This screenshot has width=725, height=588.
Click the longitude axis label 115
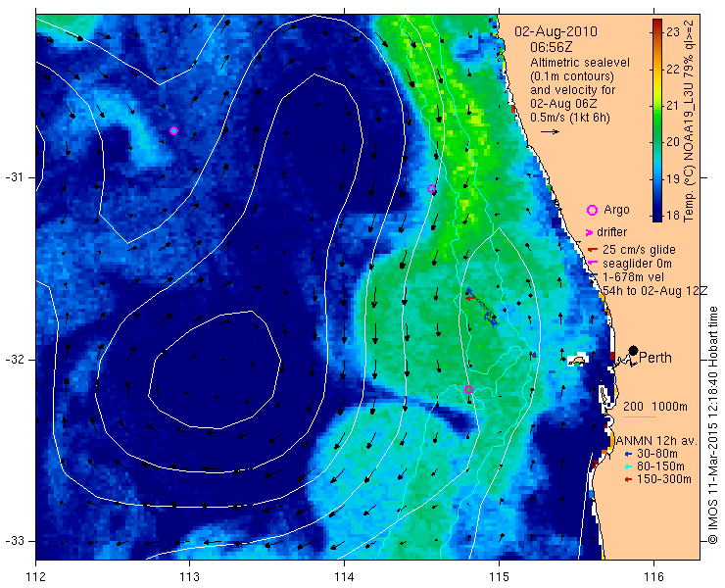pos(499,577)
